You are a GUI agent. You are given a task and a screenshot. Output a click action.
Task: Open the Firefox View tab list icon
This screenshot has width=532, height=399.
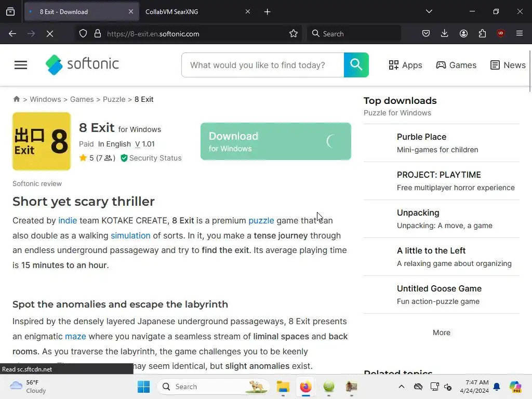point(10,12)
